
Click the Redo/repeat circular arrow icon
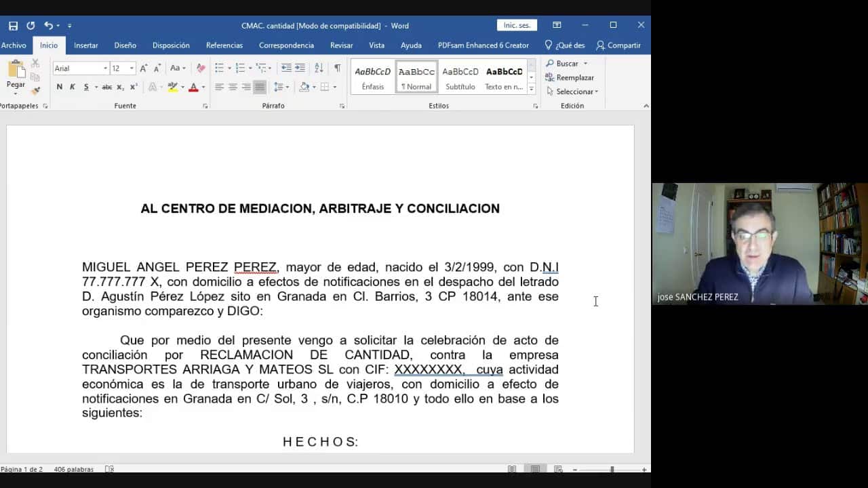pyautogui.click(x=31, y=26)
